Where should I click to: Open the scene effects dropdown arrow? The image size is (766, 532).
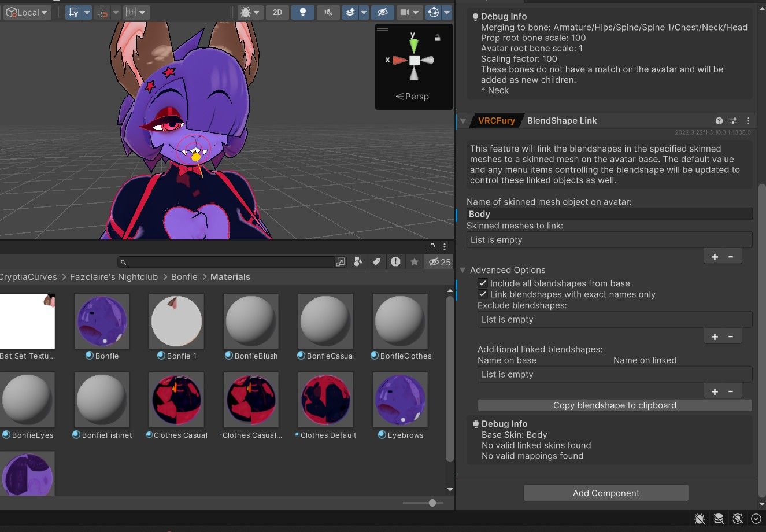click(x=364, y=12)
